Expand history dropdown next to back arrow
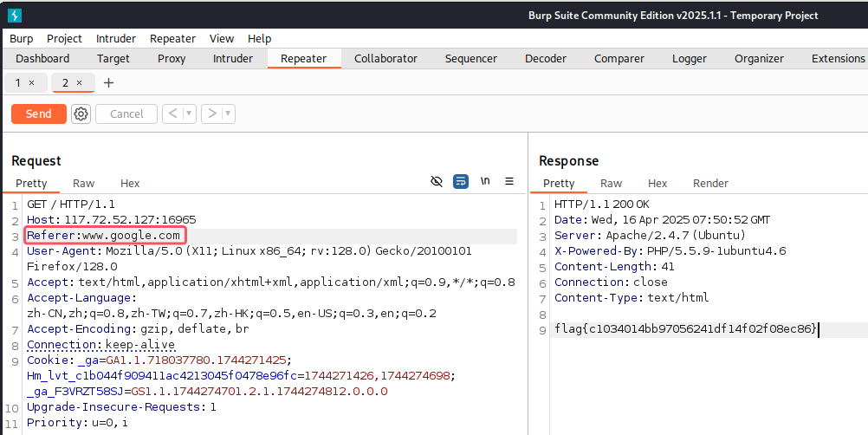The width and height of the screenshot is (868, 435). (x=190, y=114)
